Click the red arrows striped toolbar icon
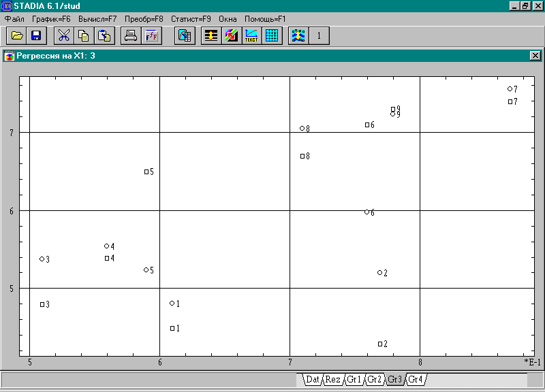 [211, 36]
